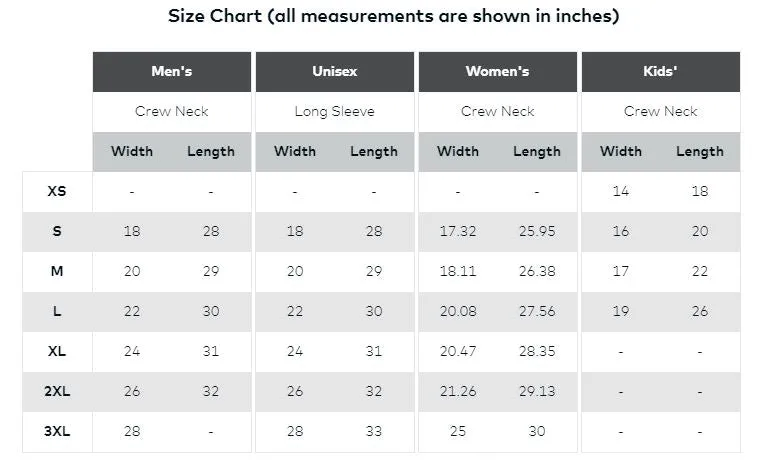Select Women's large width value 20.08
Viewport: 763px width, 467px height.
coord(458,311)
